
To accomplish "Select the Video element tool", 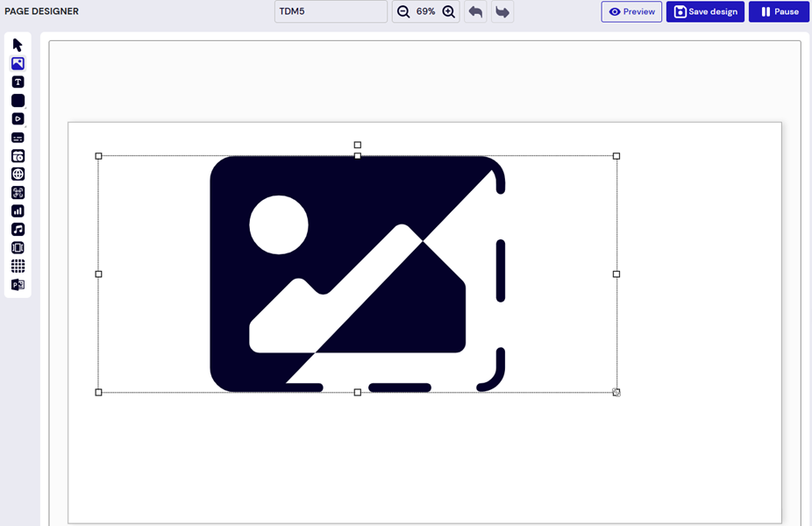I will [18, 118].
